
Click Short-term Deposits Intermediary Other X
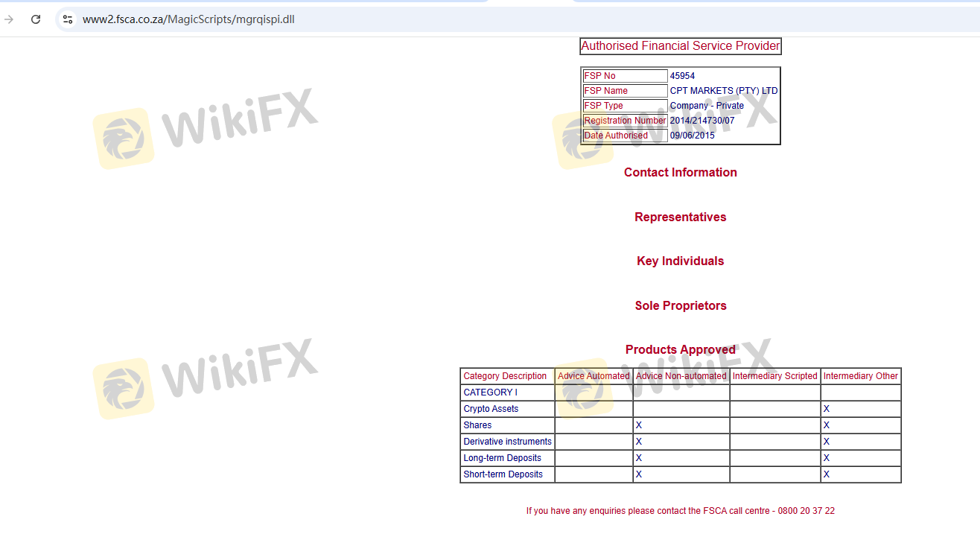click(x=827, y=474)
